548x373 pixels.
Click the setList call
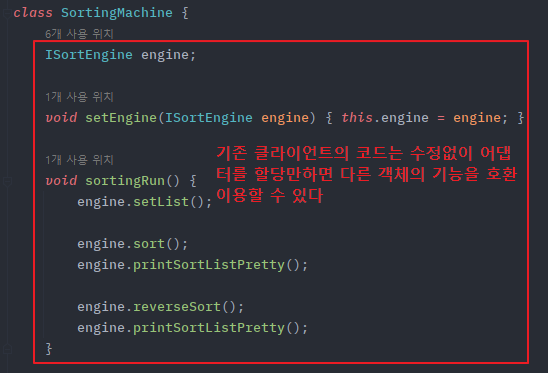click(x=161, y=202)
